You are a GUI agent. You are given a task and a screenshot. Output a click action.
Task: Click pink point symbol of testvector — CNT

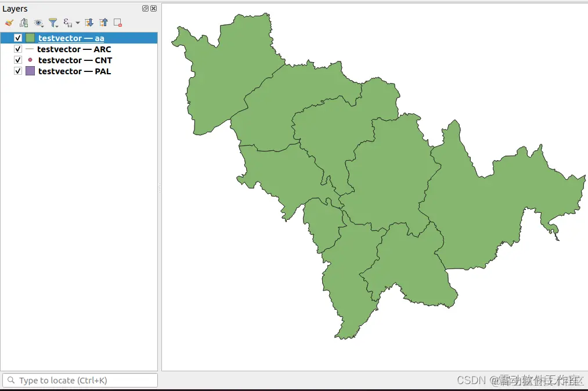click(30, 60)
